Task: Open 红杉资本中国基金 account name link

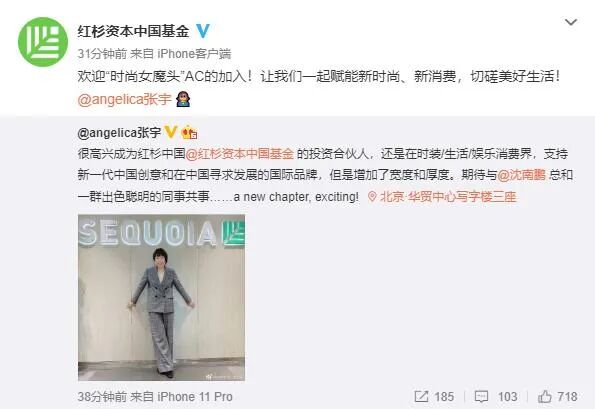Action: click(x=133, y=31)
